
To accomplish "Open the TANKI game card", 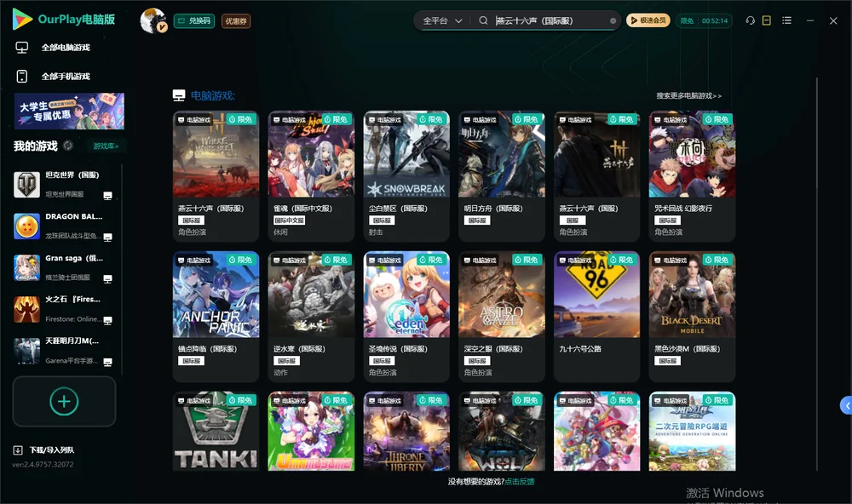I will point(216,432).
